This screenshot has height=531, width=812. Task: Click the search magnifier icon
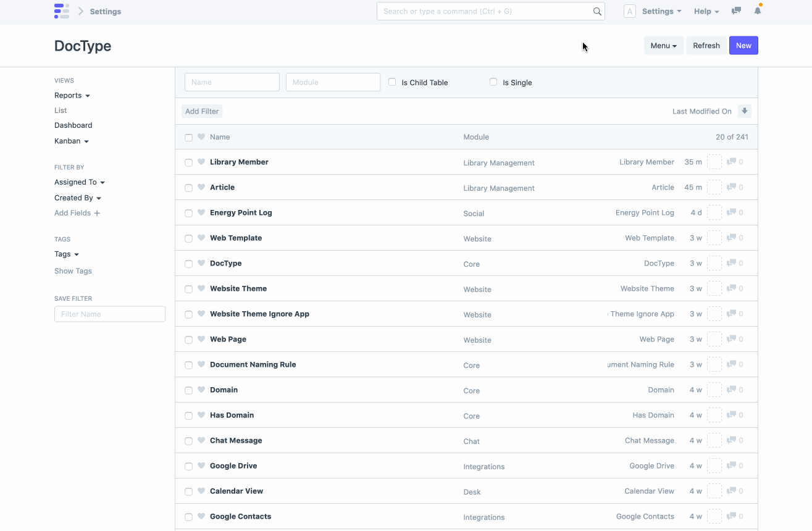(597, 11)
